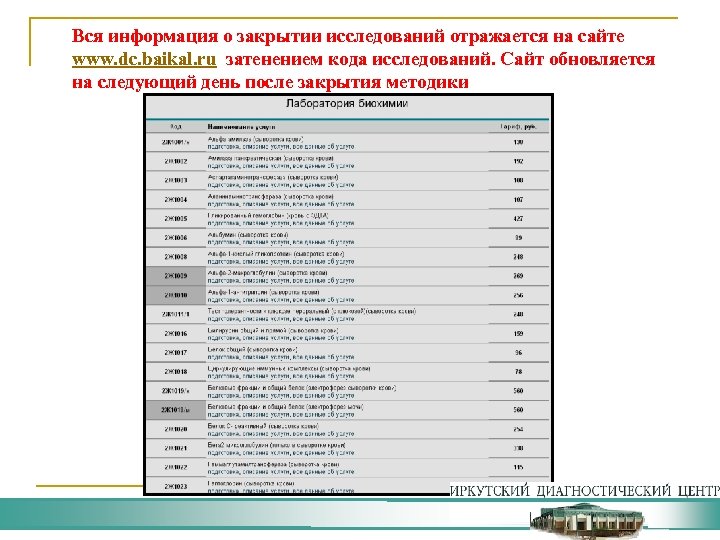Click the 'Тариф, руб.' column header
The width and height of the screenshot is (720, 540).
point(518,126)
